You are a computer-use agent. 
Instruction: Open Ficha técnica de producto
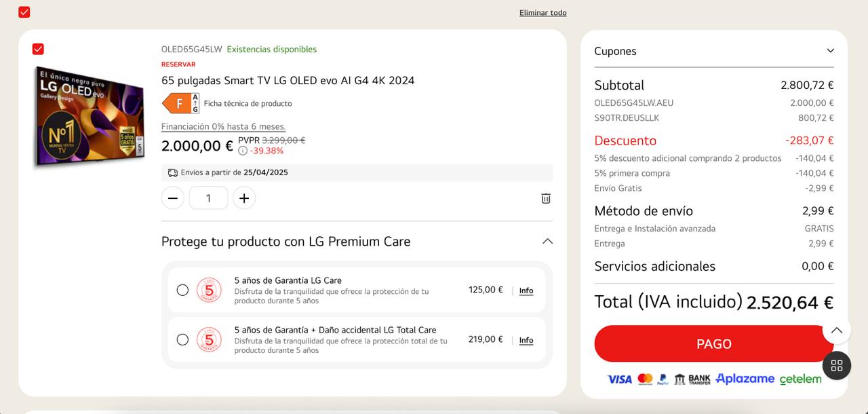(x=248, y=103)
